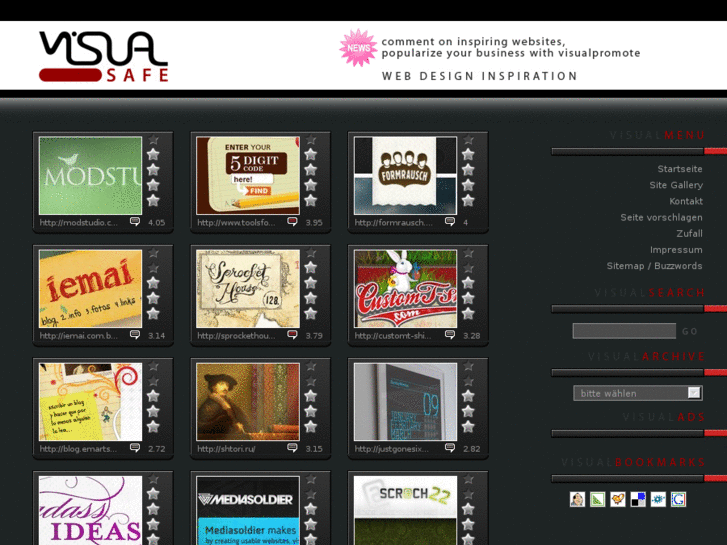Click bottom star on sprockethou card
This screenshot has height=545, width=727.
(x=311, y=314)
